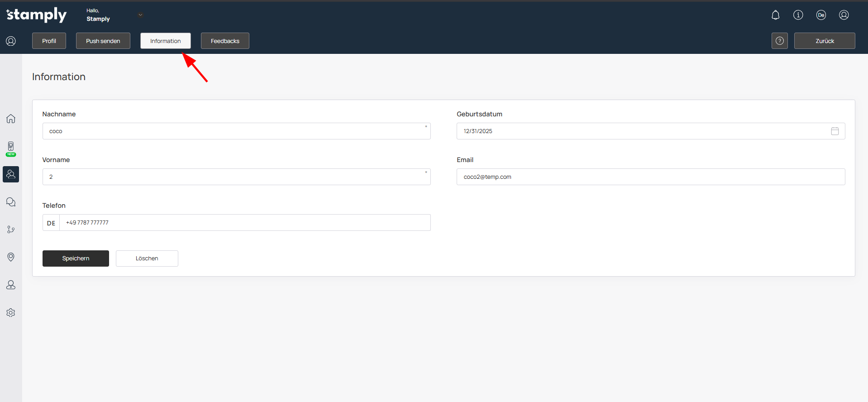Click the Speichern button
This screenshot has width=868, height=402.
coord(76,258)
